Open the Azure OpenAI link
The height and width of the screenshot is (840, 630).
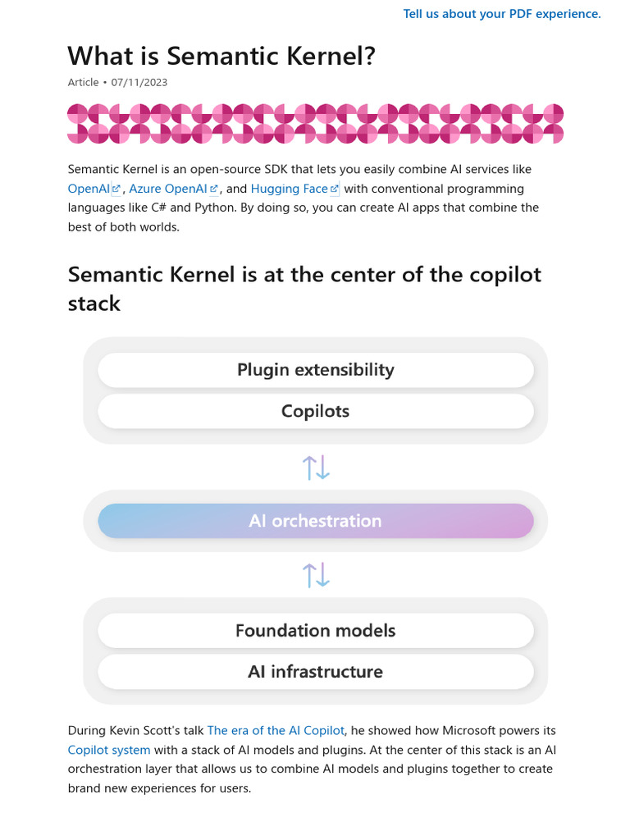[168, 189]
